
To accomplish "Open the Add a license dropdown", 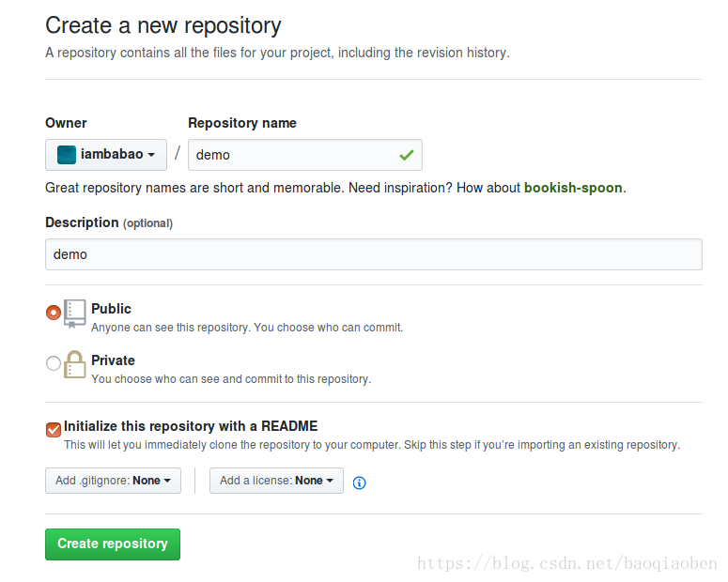I will click(276, 481).
